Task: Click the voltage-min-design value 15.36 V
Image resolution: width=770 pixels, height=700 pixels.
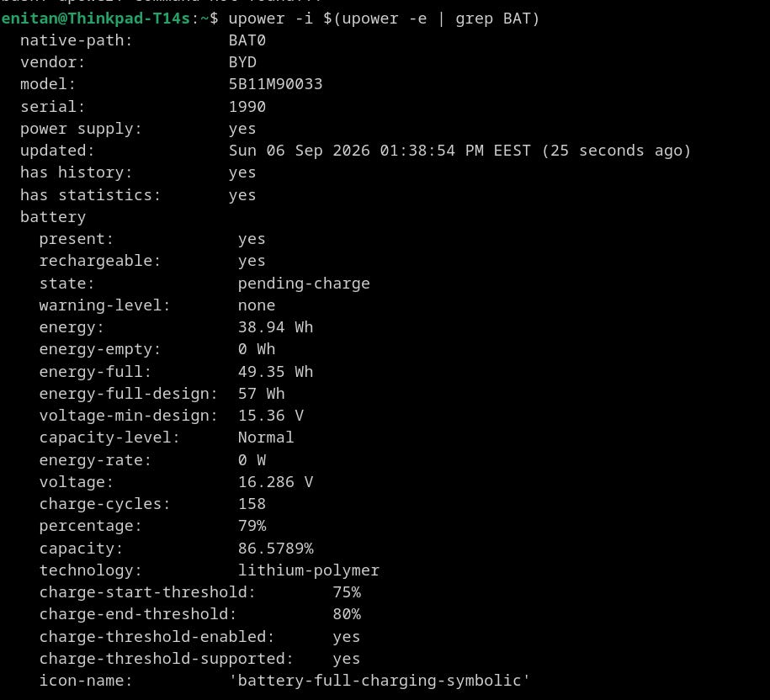Action: [x=271, y=416]
